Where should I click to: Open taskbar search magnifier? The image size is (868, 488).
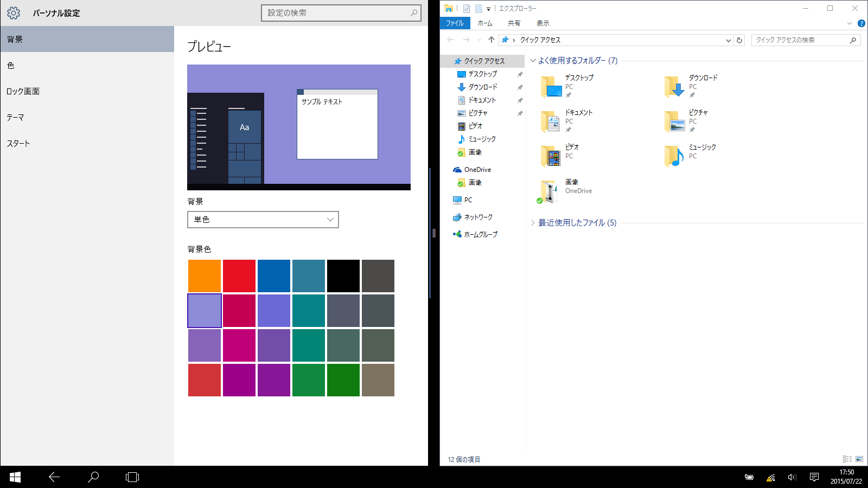pyautogui.click(x=93, y=477)
